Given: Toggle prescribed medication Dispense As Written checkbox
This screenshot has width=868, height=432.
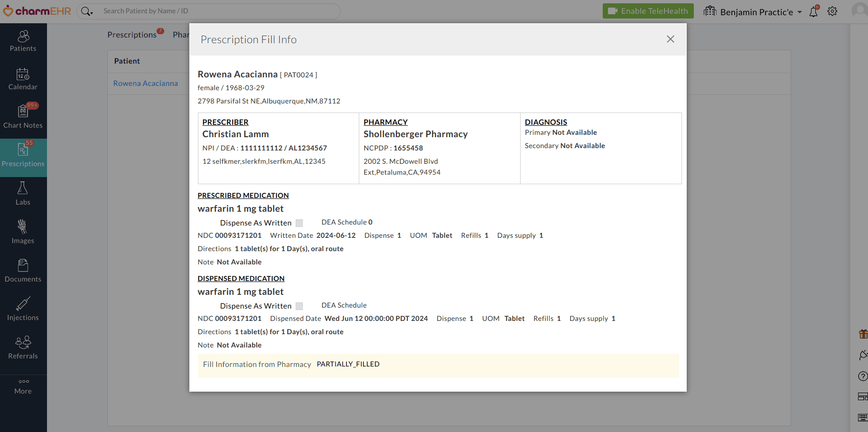Looking at the screenshot, I should [299, 223].
